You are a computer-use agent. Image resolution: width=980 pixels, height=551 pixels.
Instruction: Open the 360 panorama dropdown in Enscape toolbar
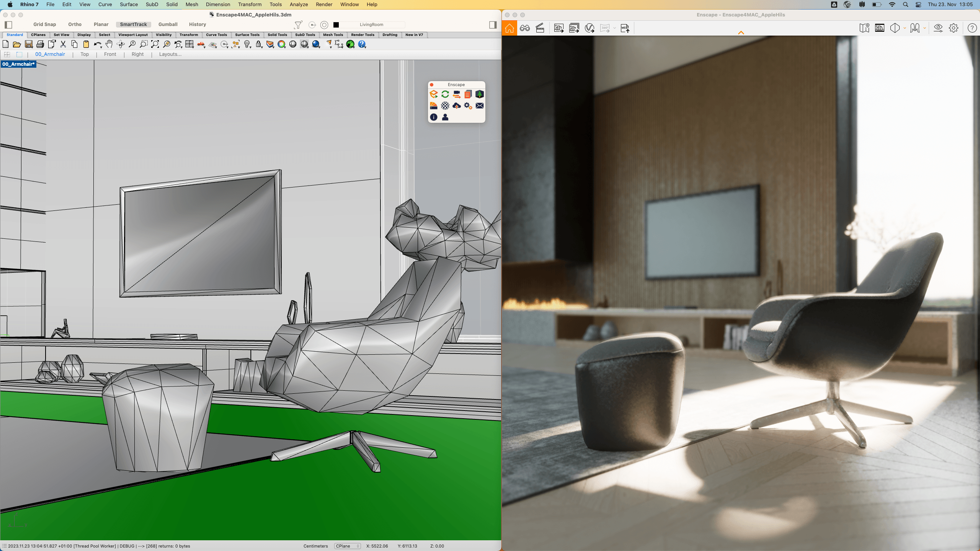614,28
